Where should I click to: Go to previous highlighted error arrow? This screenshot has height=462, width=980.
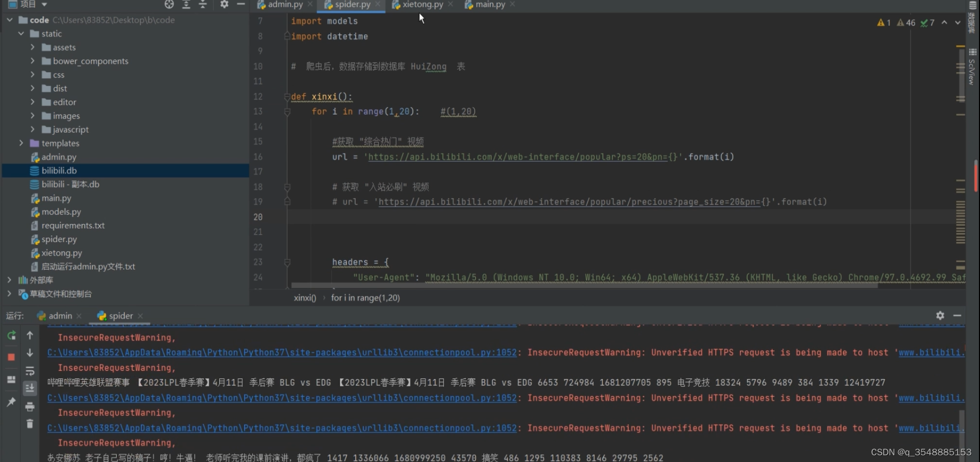(x=944, y=23)
